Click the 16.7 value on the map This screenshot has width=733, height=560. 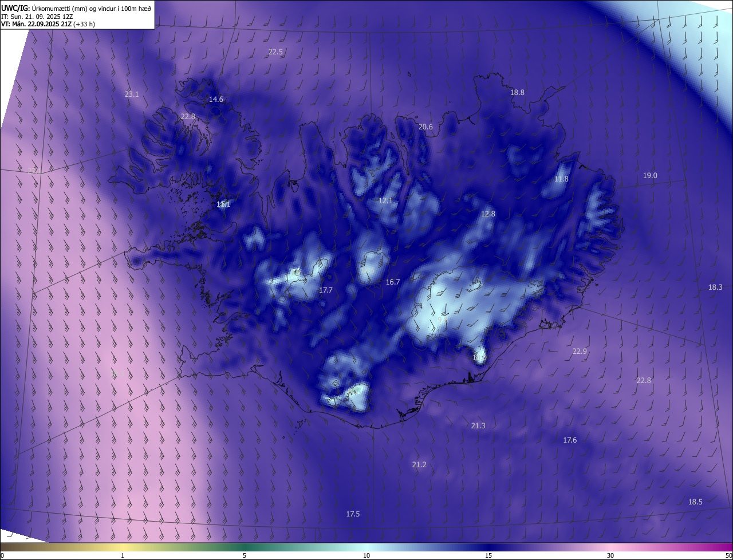[392, 282]
